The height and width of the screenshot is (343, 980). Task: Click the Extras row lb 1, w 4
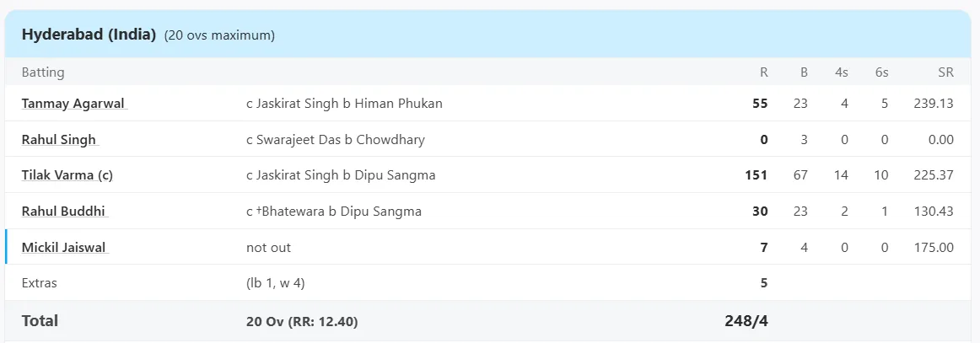click(x=276, y=283)
